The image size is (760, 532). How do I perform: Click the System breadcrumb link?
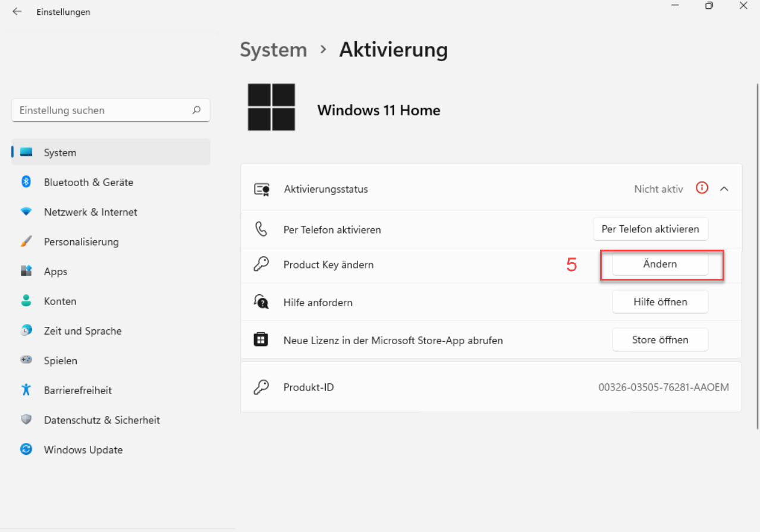[x=274, y=50]
